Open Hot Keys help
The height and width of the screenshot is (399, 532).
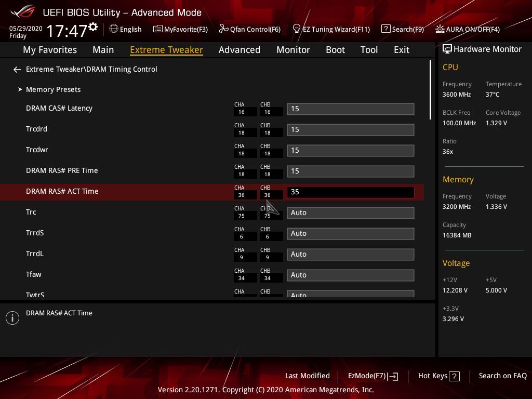pyautogui.click(x=433, y=376)
